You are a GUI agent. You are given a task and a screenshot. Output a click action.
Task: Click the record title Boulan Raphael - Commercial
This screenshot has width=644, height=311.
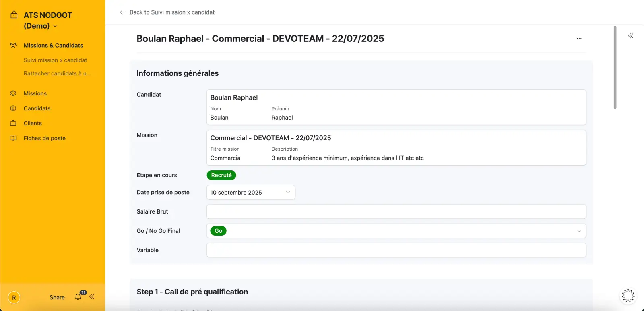click(260, 39)
